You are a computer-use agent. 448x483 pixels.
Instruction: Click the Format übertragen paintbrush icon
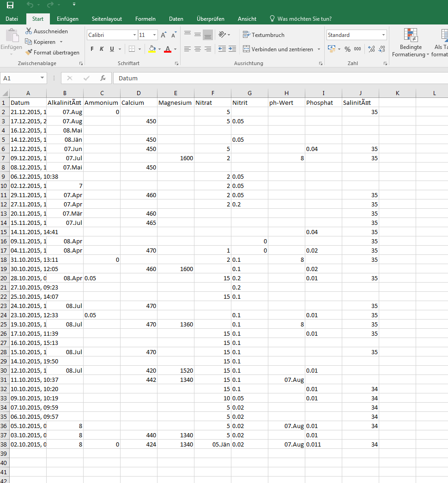tap(29, 53)
